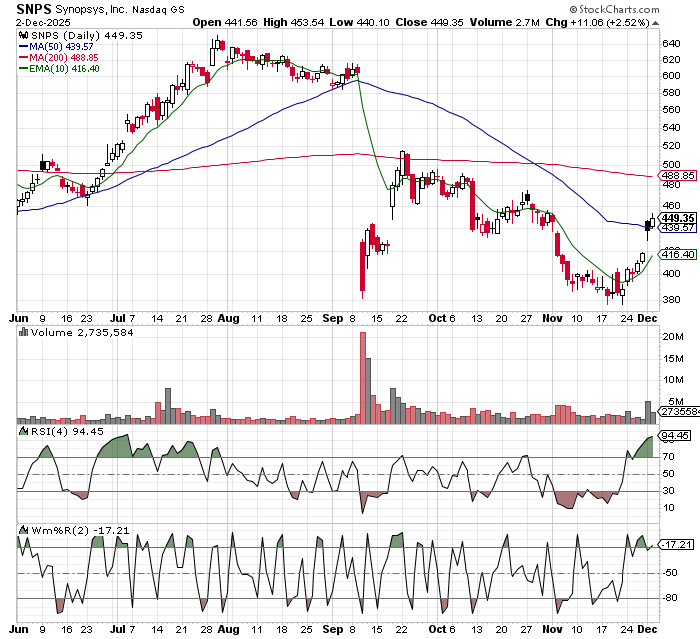Click the red 488.85 price tag on axis
This screenshot has height=639, width=700.
678,175
